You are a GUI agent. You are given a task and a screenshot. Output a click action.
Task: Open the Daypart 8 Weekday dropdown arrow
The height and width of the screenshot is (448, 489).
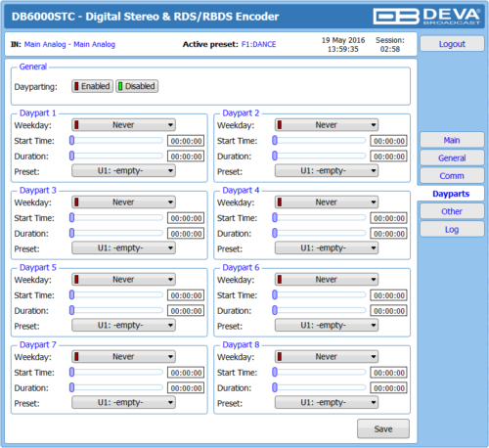[374, 357]
